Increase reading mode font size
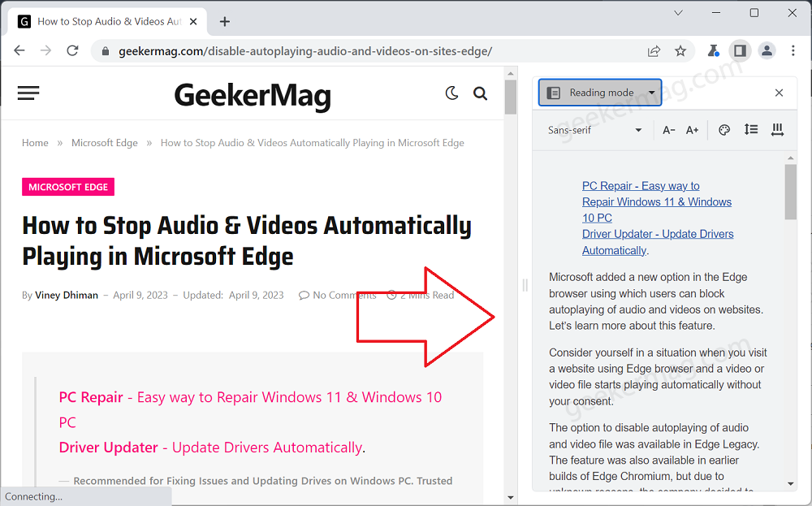The width and height of the screenshot is (812, 506). (x=693, y=130)
